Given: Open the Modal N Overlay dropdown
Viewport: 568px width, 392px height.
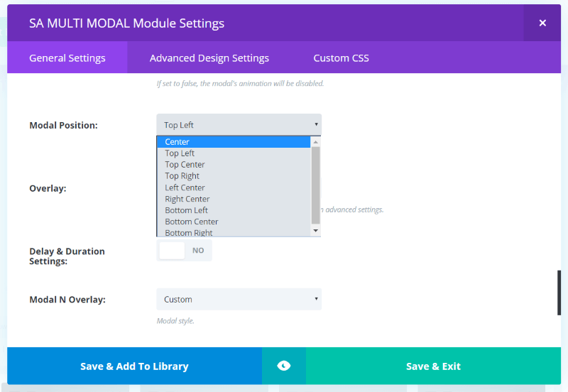Looking at the screenshot, I should coord(239,299).
